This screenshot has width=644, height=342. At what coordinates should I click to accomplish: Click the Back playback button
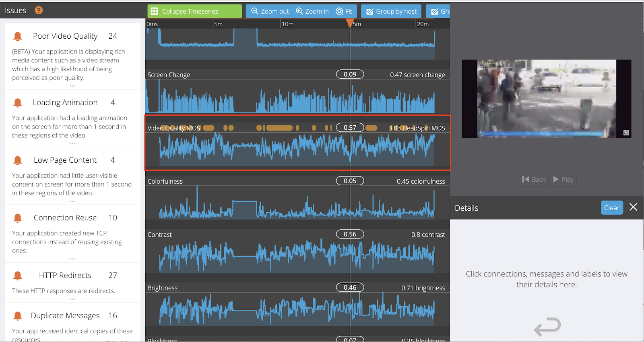pyautogui.click(x=534, y=179)
